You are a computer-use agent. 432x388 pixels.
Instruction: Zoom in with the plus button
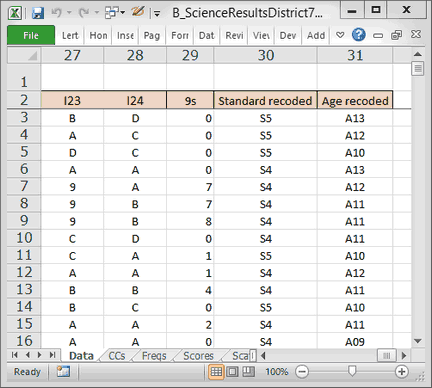[402, 372]
